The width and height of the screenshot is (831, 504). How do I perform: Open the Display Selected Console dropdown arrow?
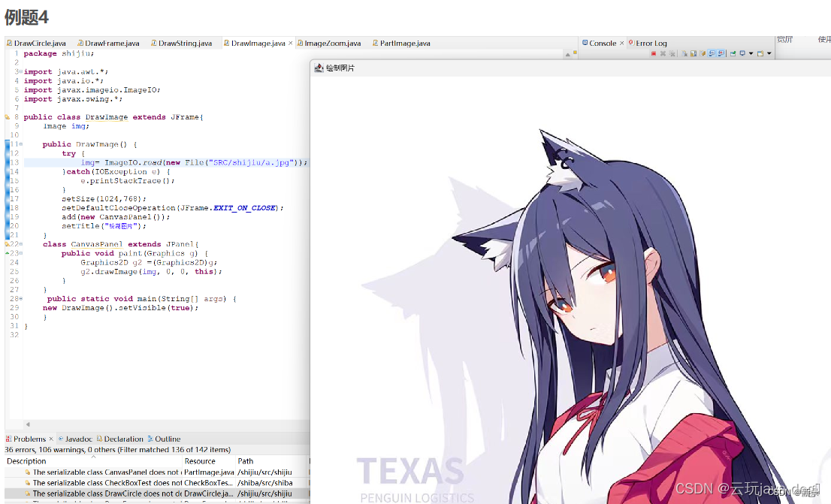(751, 53)
